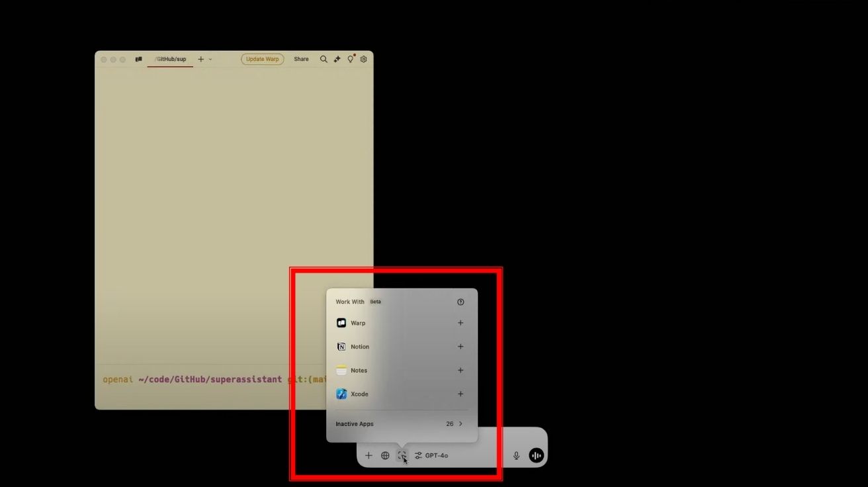Select the Warp label in the app list

pos(358,323)
